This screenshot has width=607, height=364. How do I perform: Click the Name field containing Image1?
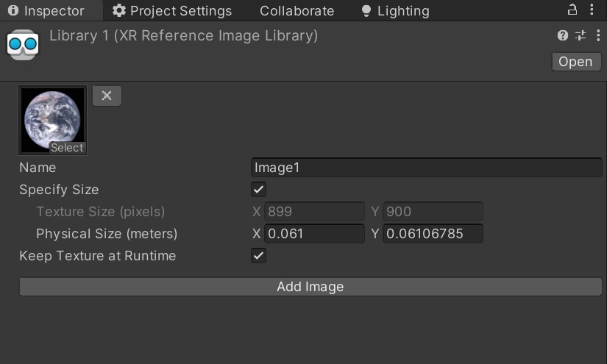(x=426, y=168)
